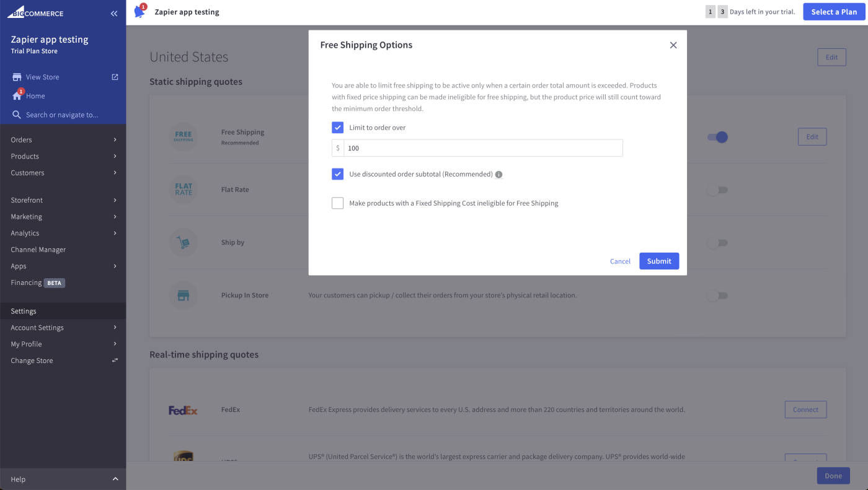868x490 pixels.
Task: Toggle the Free Shipping switch
Action: 717,137
